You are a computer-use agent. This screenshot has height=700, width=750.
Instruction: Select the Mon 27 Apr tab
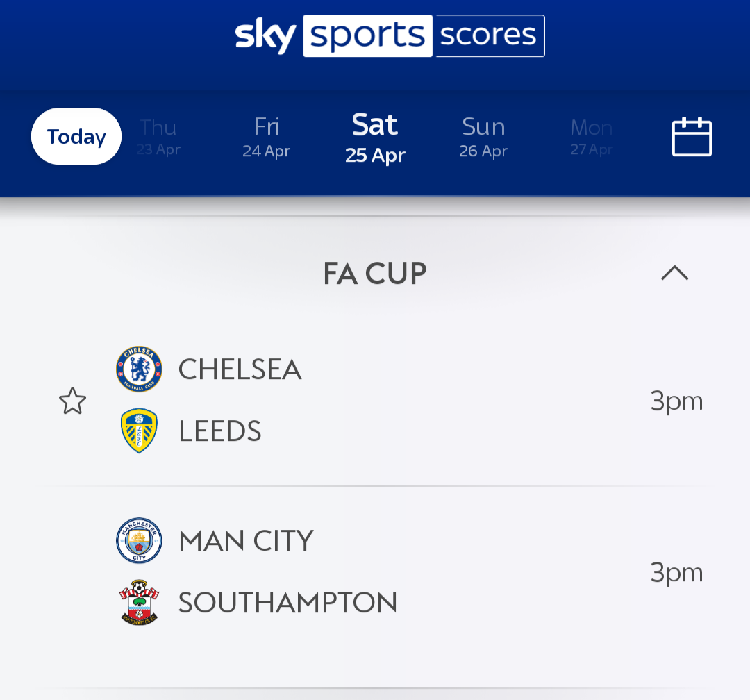point(591,137)
